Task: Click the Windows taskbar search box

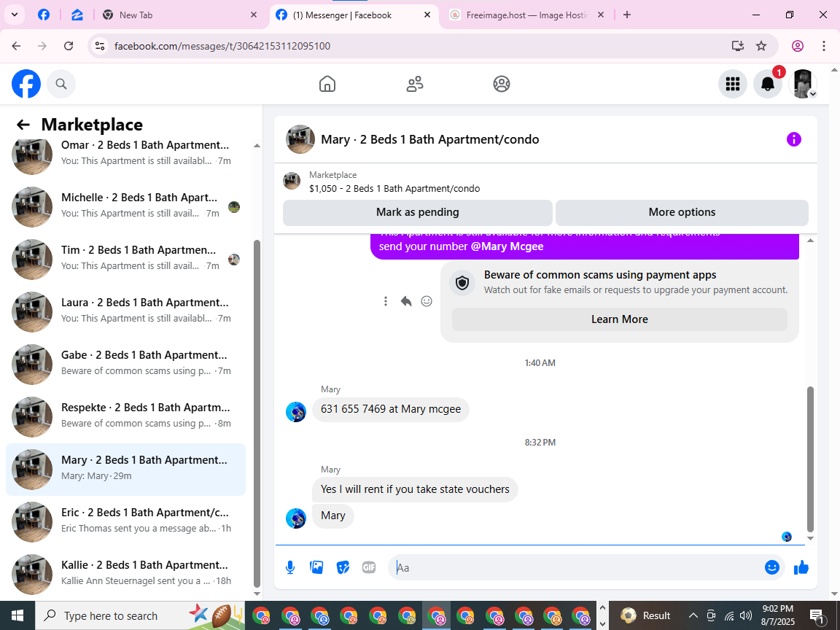Action: [x=141, y=615]
